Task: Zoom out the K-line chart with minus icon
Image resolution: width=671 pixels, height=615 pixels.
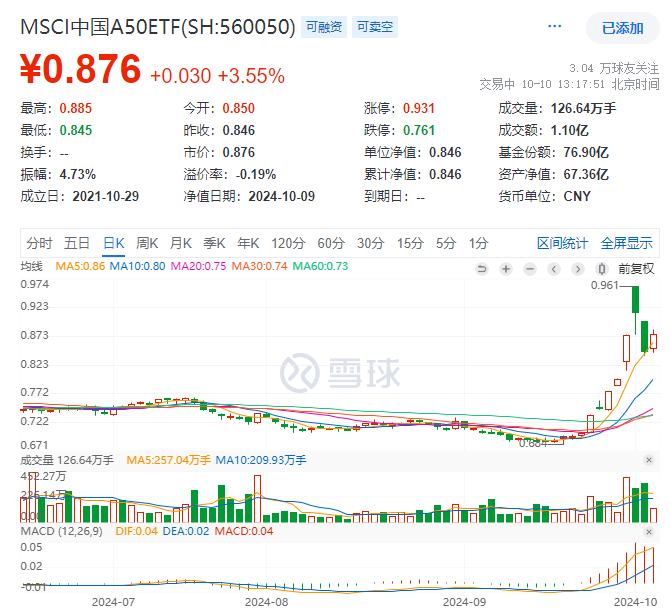Action: (x=530, y=269)
